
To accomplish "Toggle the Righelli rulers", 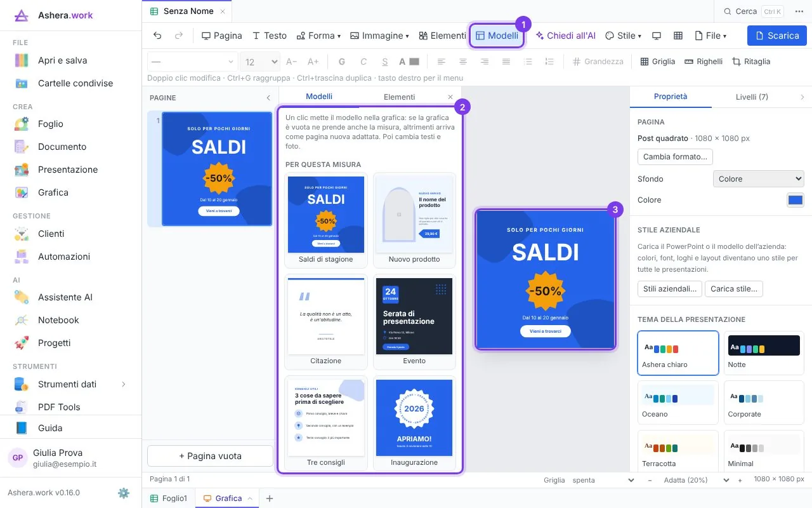I will (704, 62).
